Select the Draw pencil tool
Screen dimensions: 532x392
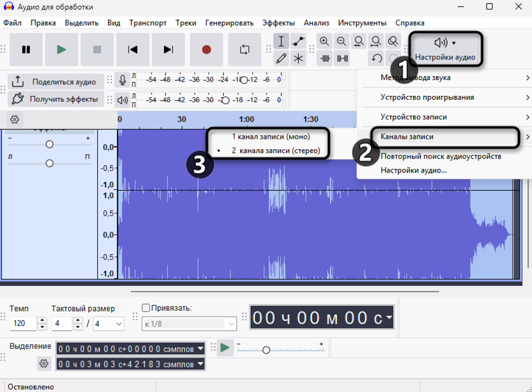[x=281, y=58]
